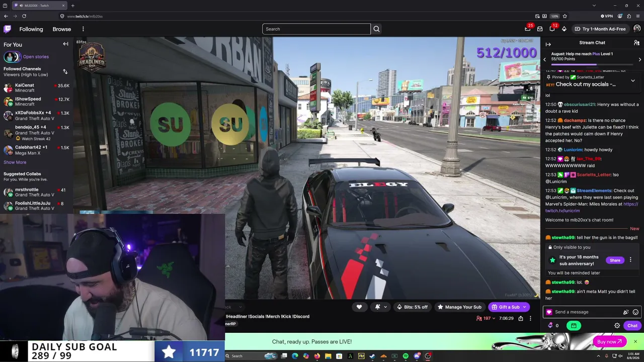Toggle the follow heart button

(359, 307)
